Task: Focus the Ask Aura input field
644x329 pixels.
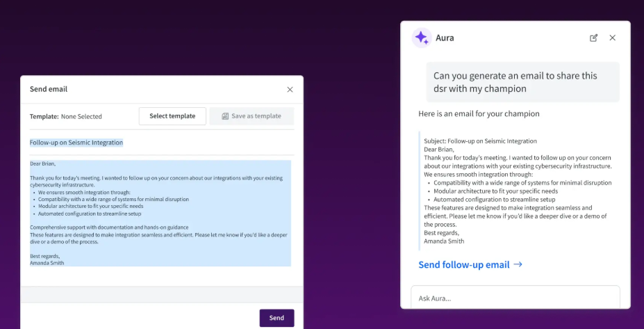Action: tap(515, 298)
